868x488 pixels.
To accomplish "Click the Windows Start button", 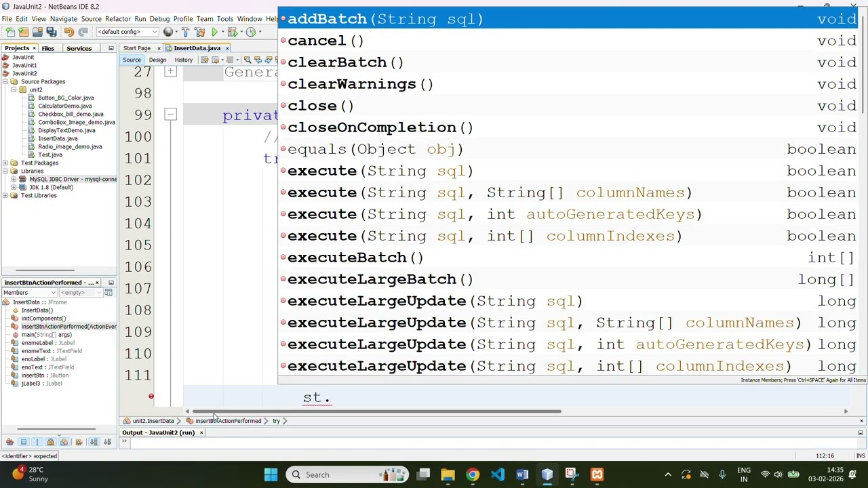I will [x=271, y=474].
